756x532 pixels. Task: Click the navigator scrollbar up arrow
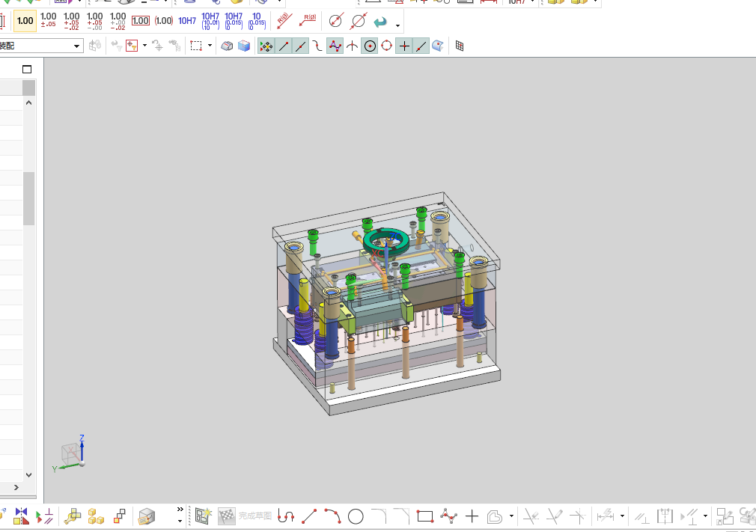pos(29,103)
